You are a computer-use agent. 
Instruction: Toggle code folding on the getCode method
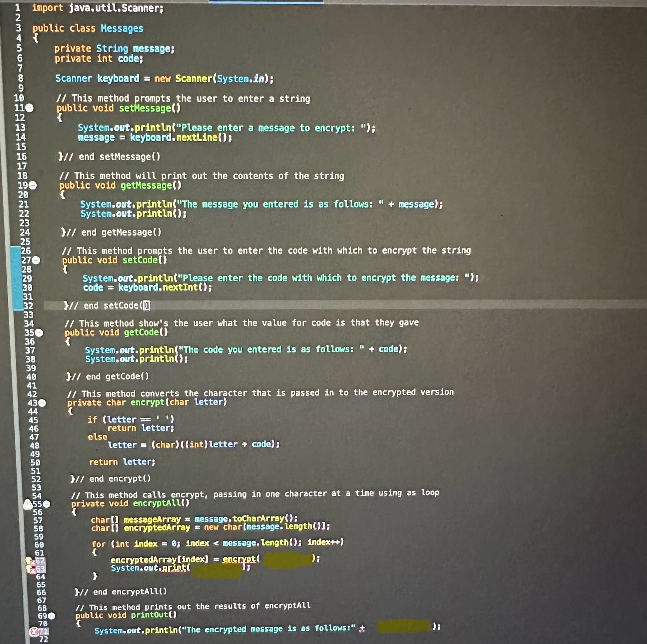39,332
